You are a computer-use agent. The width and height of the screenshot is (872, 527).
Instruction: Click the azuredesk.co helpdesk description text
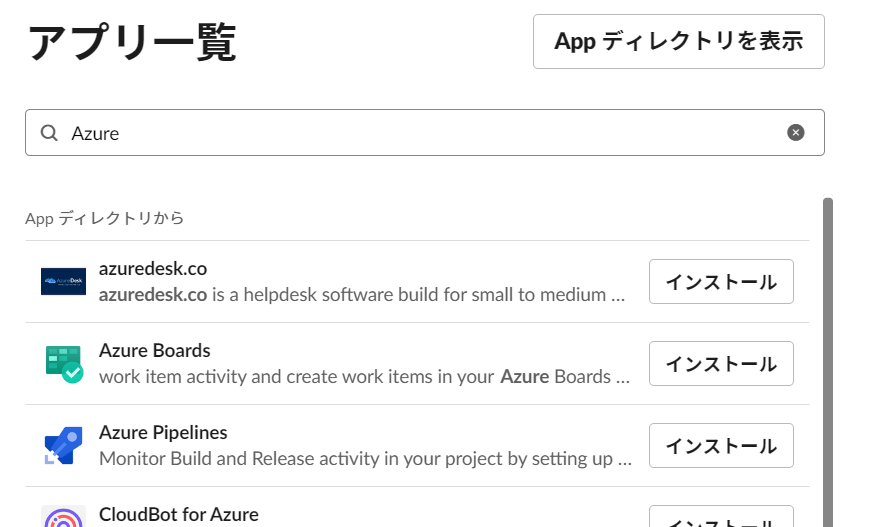tap(362, 295)
